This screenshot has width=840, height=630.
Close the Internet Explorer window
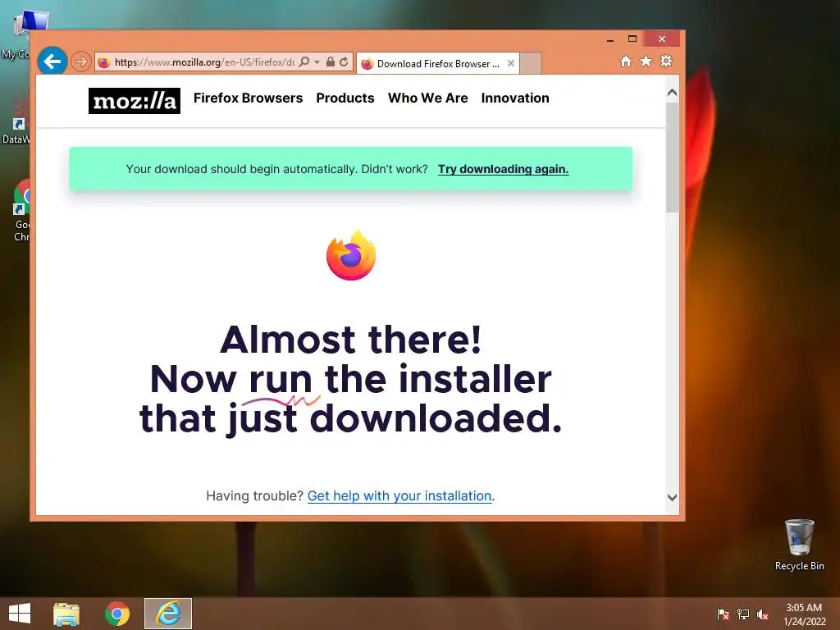662,39
